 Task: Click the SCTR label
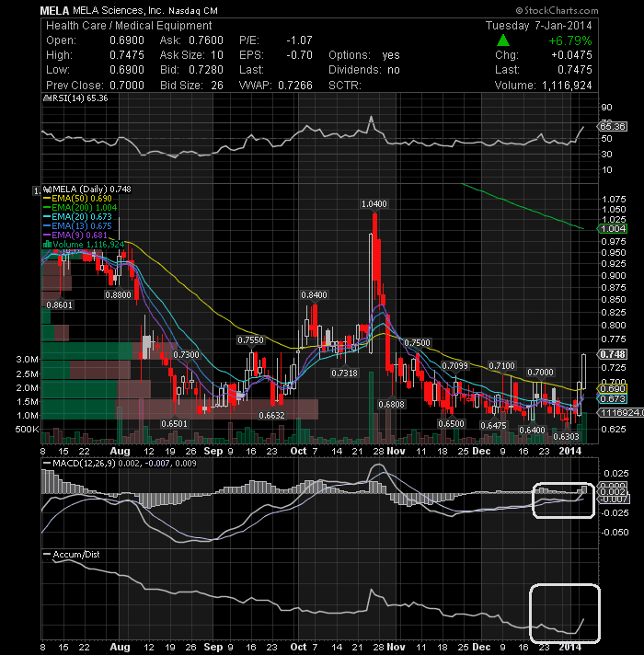tap(345, 86)
